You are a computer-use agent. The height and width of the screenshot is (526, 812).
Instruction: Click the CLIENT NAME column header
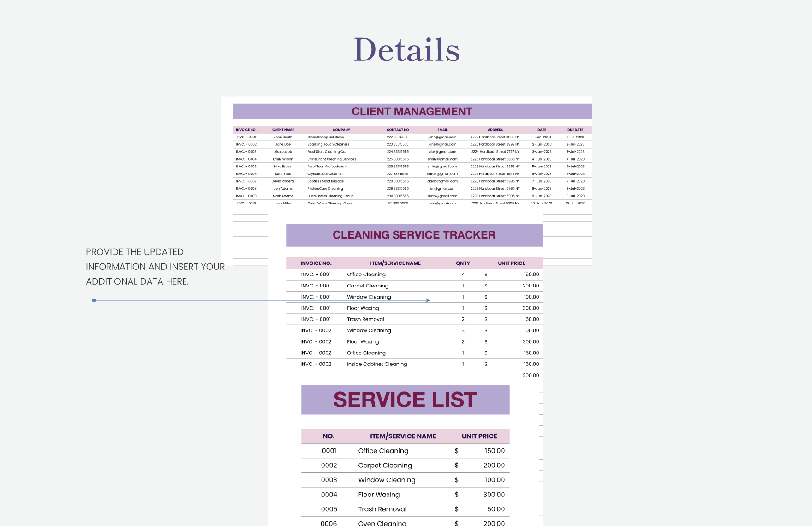pyautogui.click(x=283, y=130)
